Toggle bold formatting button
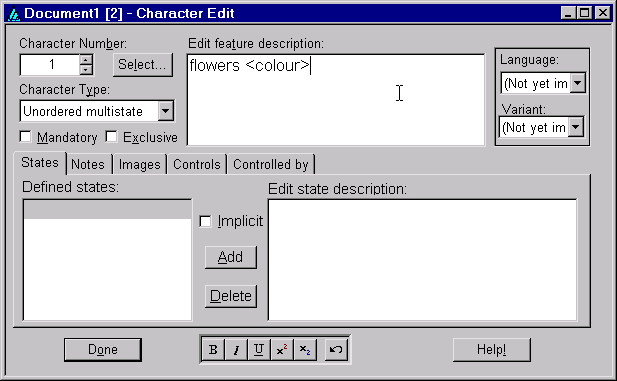This screenshot has height=381, width=617. pos(213,350)
